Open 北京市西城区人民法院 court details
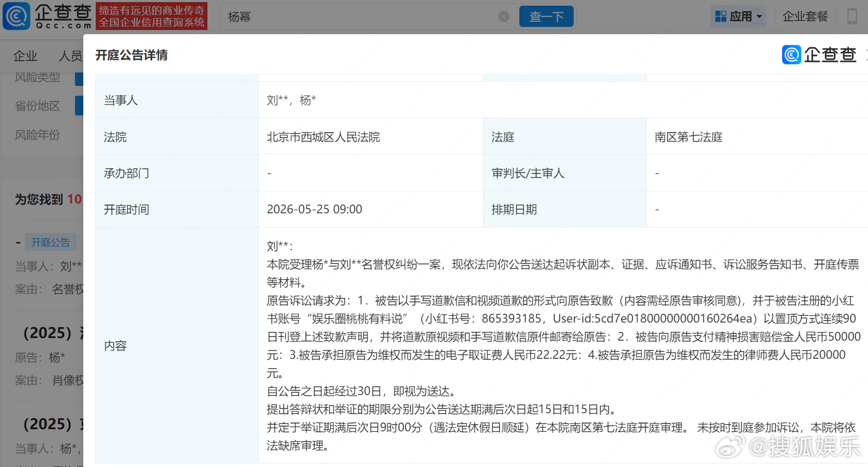The height and width of the screenshot is (467, 868). pos(324,137)
